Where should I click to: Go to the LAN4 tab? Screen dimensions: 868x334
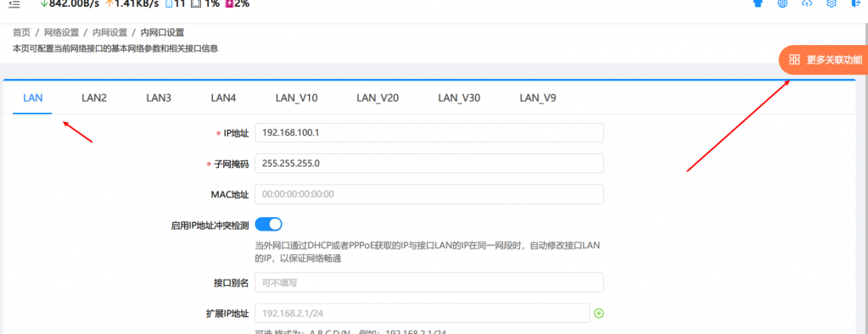click(x=224, y=97)
